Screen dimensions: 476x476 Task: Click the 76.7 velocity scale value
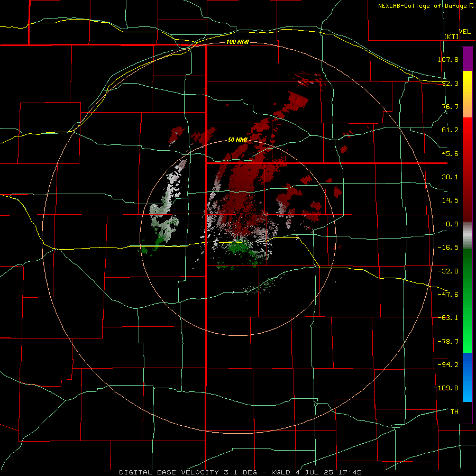pos(450,106)
